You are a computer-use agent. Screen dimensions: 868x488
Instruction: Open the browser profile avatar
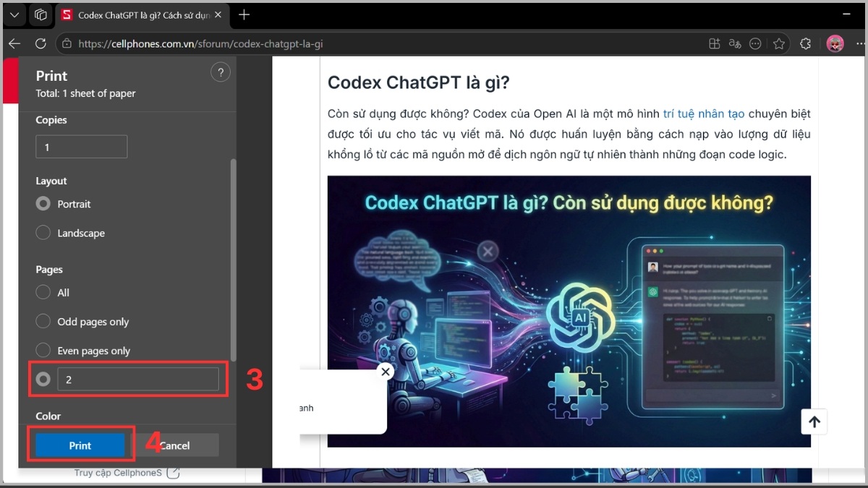[835, 43]
